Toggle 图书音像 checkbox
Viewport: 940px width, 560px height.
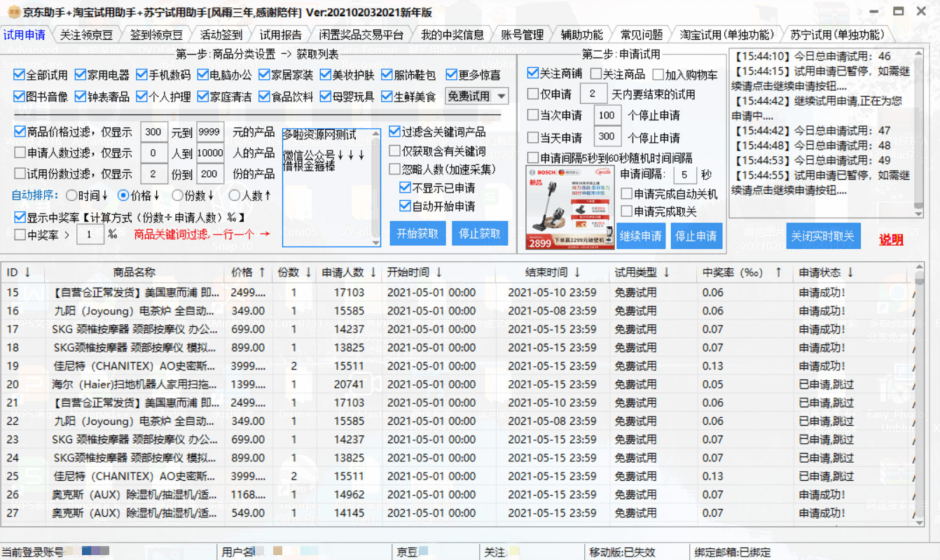pos(41,97)
